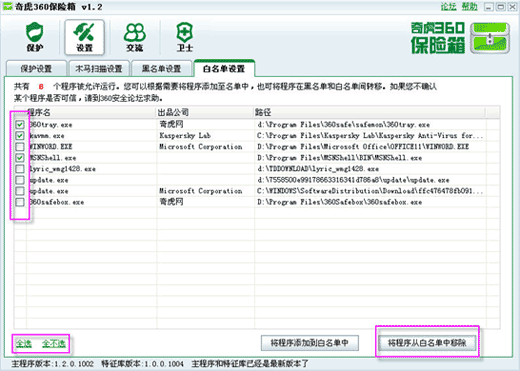The height and width of the screenshot is (371, 520).
Task: Sort by the 路径 column header
Action: 370,112
